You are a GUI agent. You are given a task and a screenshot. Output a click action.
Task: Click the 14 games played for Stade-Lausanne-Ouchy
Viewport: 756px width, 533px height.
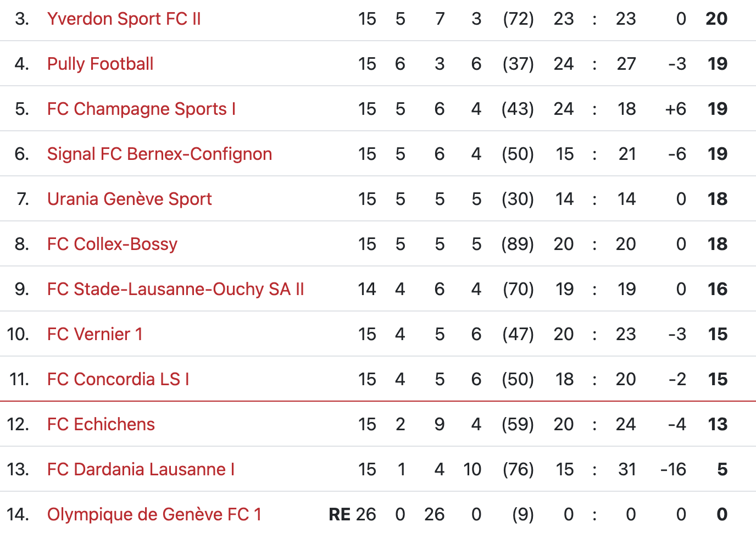367,290
